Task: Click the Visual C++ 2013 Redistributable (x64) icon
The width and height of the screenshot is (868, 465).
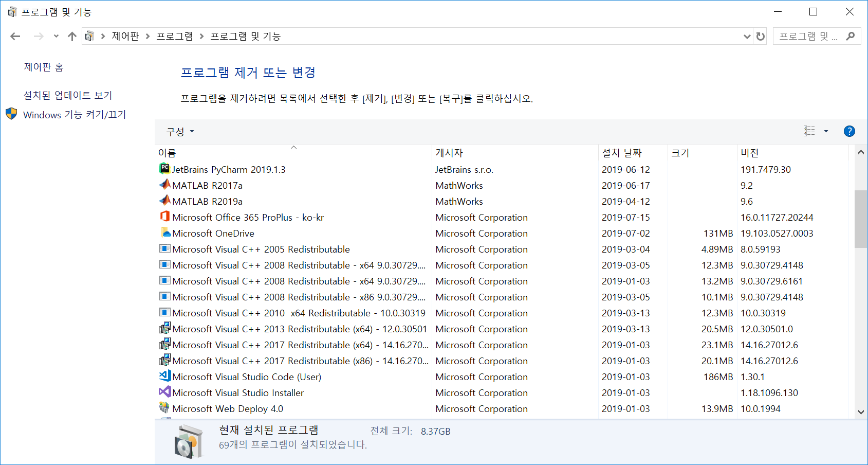Action: tap(164, 328)
